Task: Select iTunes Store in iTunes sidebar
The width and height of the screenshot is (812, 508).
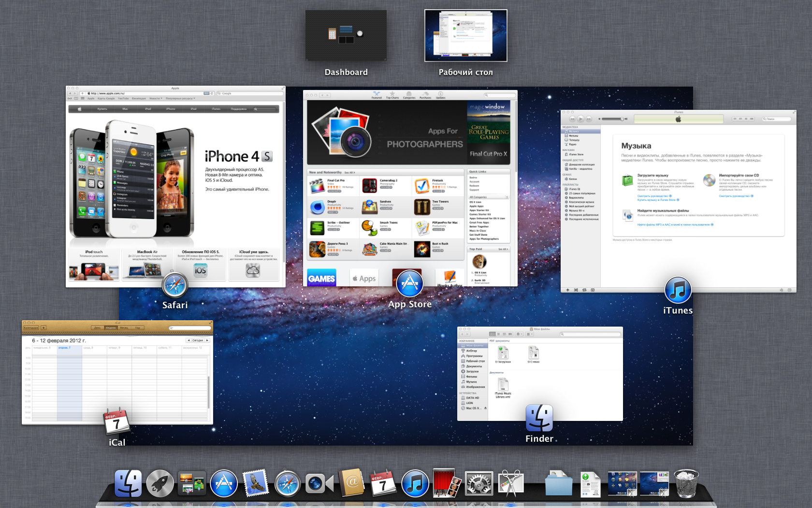Action: (576, 154)
